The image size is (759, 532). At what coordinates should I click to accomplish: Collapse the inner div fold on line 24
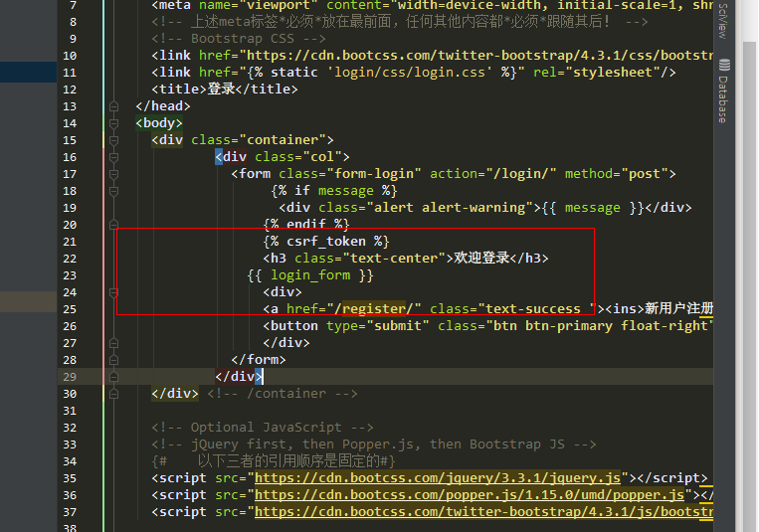pos(113,292)
